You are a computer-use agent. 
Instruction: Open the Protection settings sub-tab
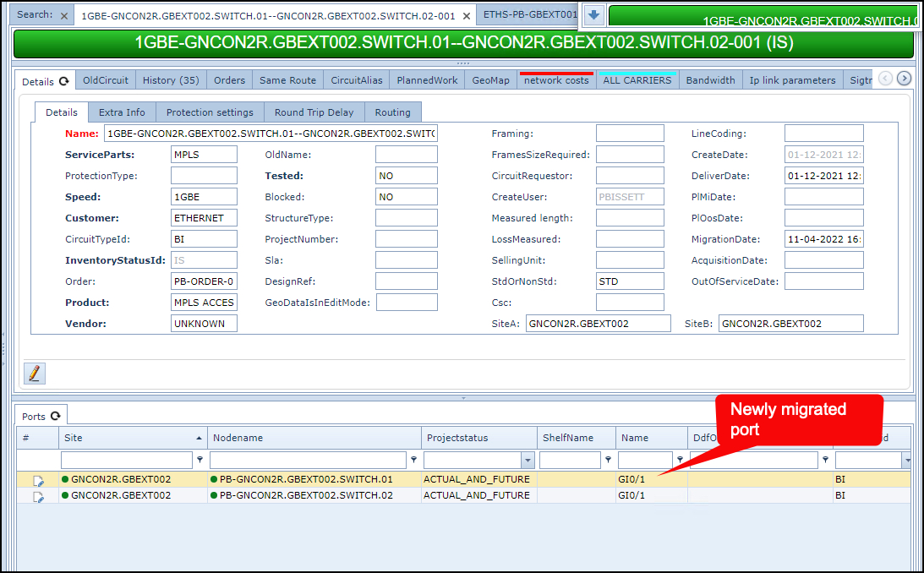(210, 112)
